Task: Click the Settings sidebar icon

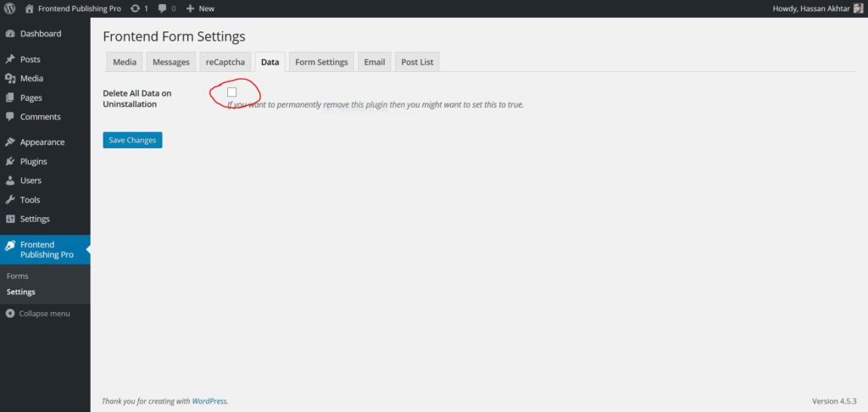Action: click(x=10, y=219)
